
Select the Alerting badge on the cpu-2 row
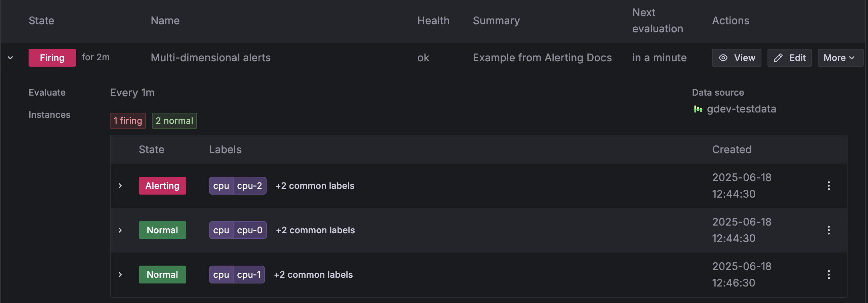[162, 186]
